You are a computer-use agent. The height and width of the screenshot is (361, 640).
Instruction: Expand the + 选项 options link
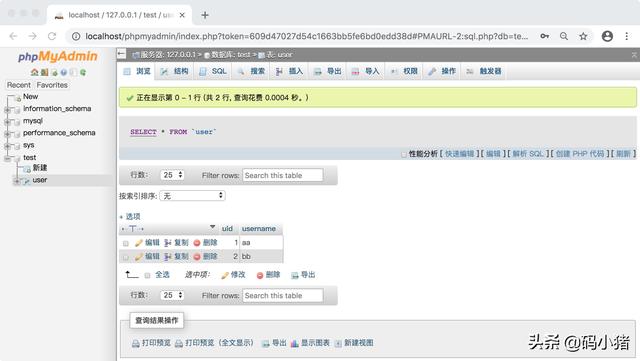point(130,216)
